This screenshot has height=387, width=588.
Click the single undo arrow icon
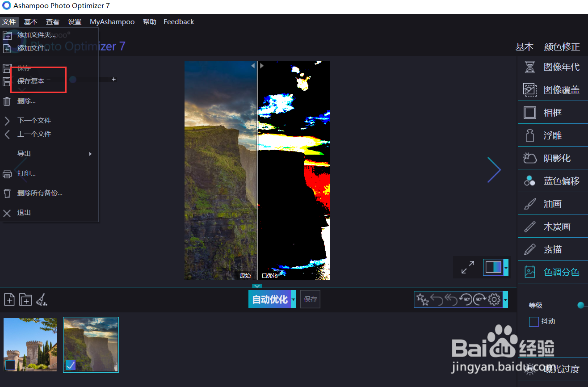(x=437, y=299)
